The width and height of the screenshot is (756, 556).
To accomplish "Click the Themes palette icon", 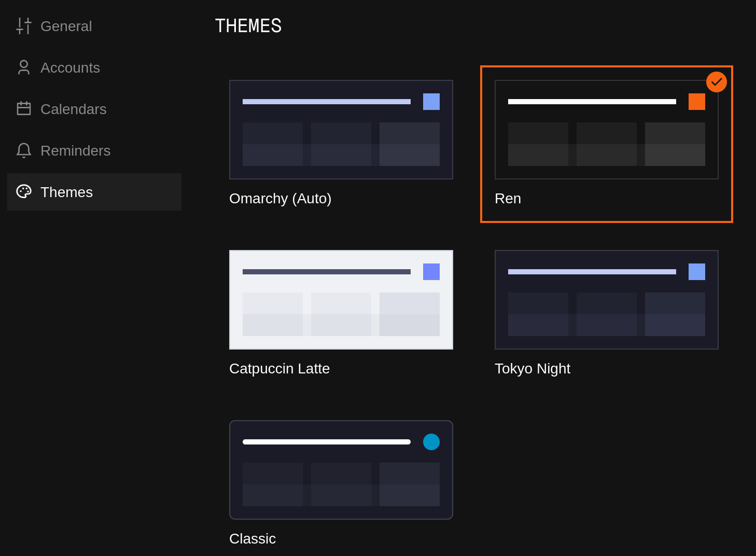I will pyautogui.click(x=24, y=191).
